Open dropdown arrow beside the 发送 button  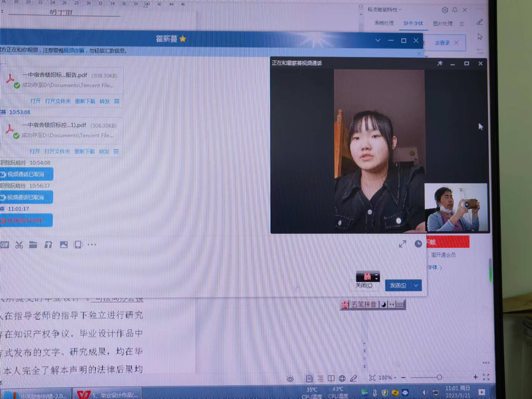[416, 285]
